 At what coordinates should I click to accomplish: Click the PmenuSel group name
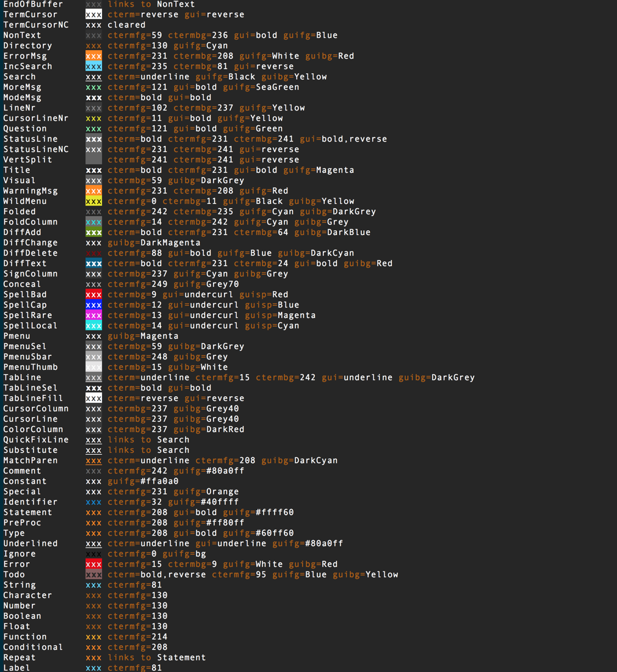tap(25, 346)
